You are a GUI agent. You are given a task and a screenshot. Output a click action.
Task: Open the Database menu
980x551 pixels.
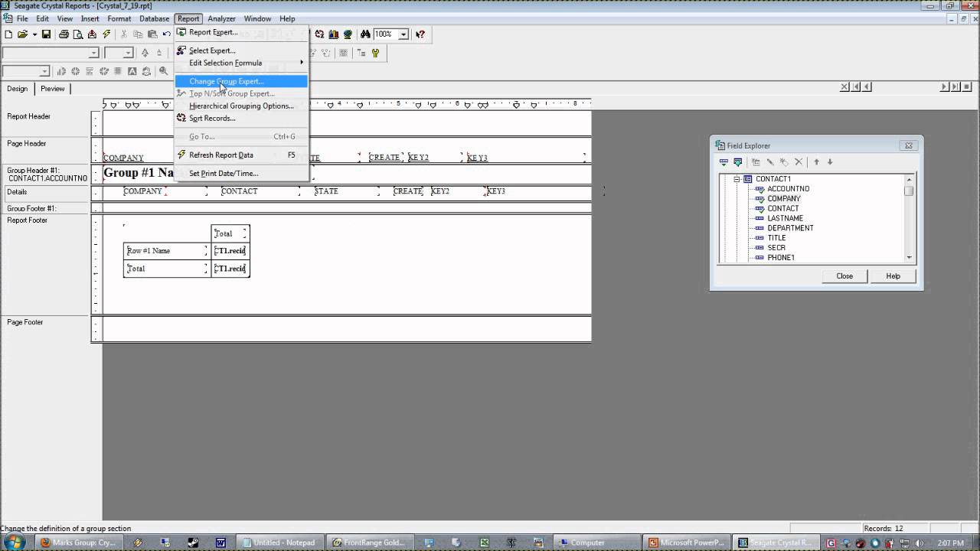[154, 18]
